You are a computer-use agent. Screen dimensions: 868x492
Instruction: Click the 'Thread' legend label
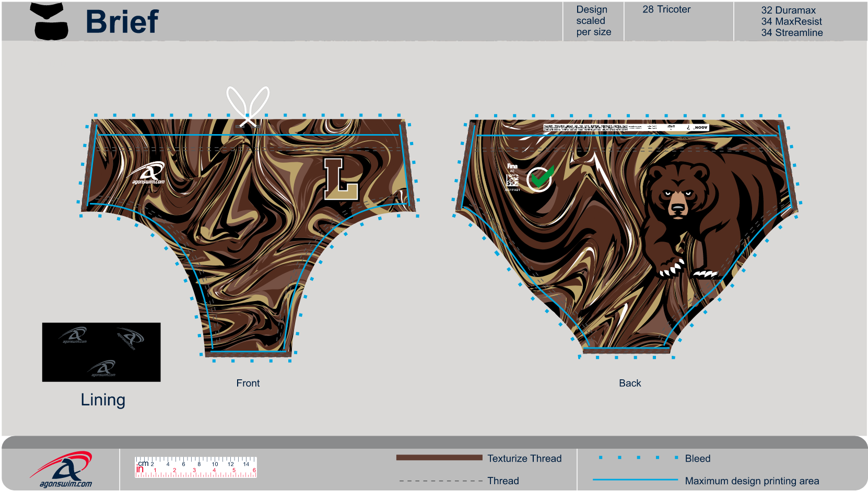pyautogui.click(x=503, y=481)
